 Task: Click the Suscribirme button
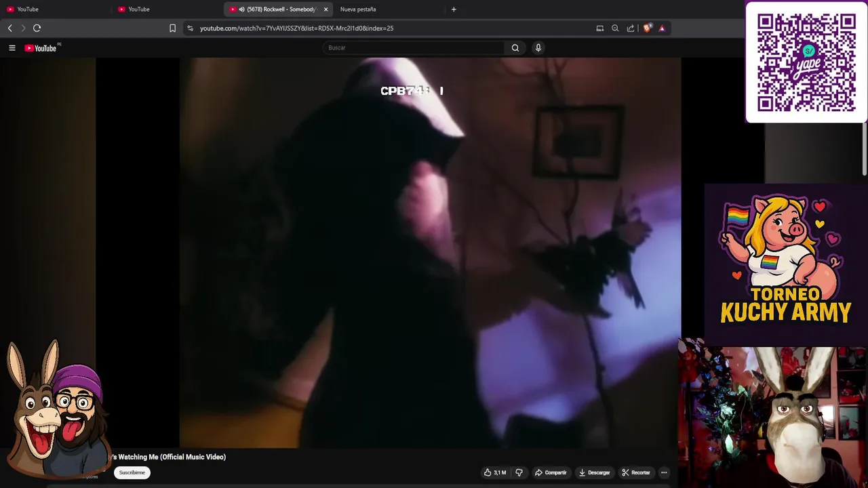coord(132,472)
